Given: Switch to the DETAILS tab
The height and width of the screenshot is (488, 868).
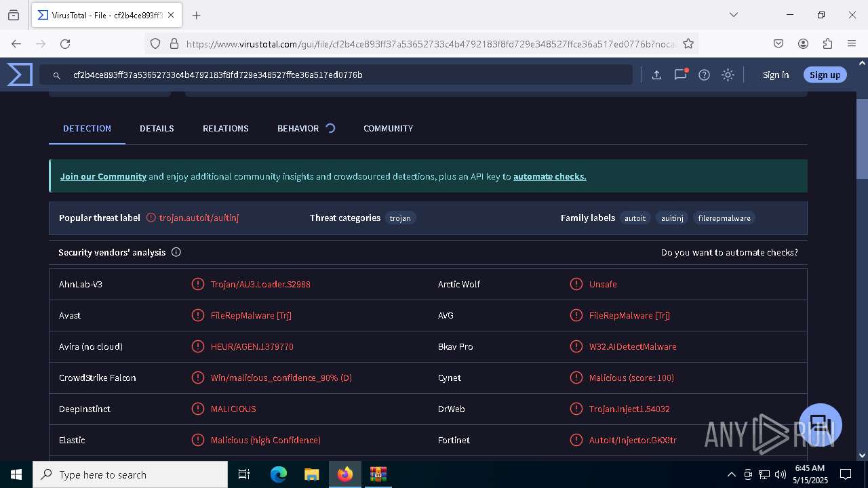Looking at the screenshot, I should 157,128.
